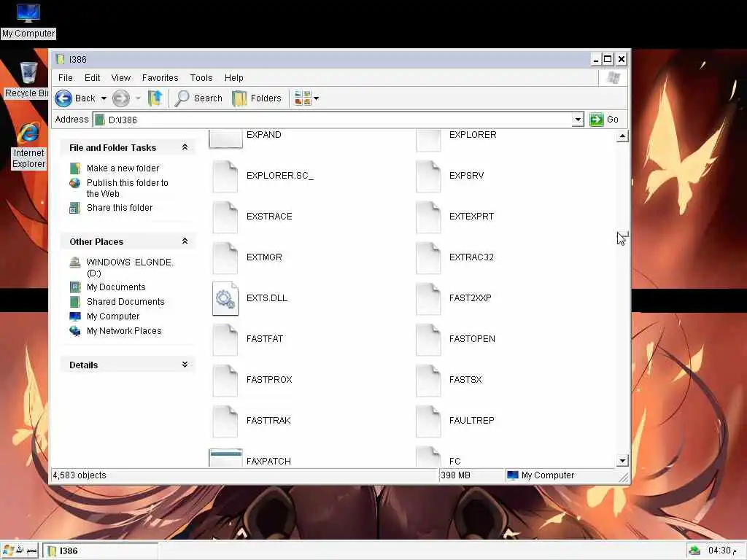Viewport: 747px width, 560px height.
Task: Open the Start button on taskbar
Action: 20,551
